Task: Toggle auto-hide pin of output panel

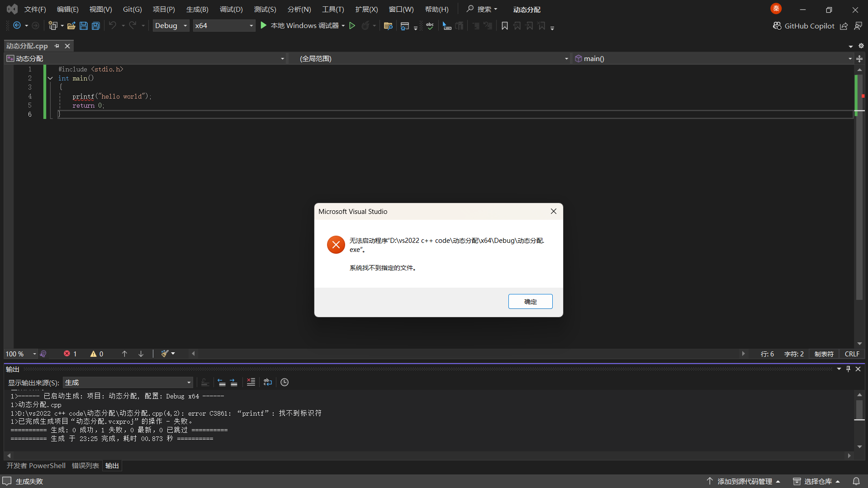Action: tap(849, 369)
